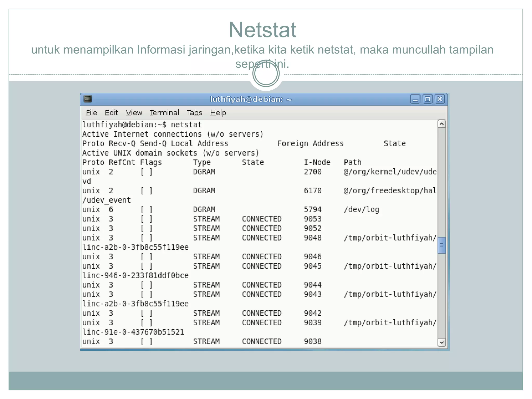Open the Help menu
This screenshot has width=532, height=399.
pyautogui.click(x=218, y=113)
